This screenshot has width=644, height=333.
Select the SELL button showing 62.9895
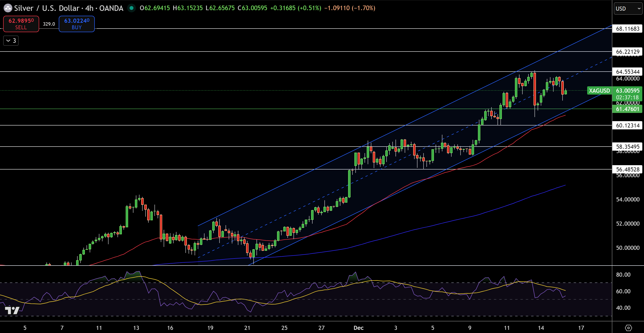[21, 24]
